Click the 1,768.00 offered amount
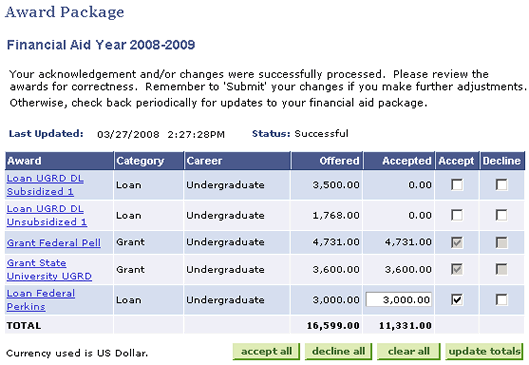529x365 pixels. (336, 215)
